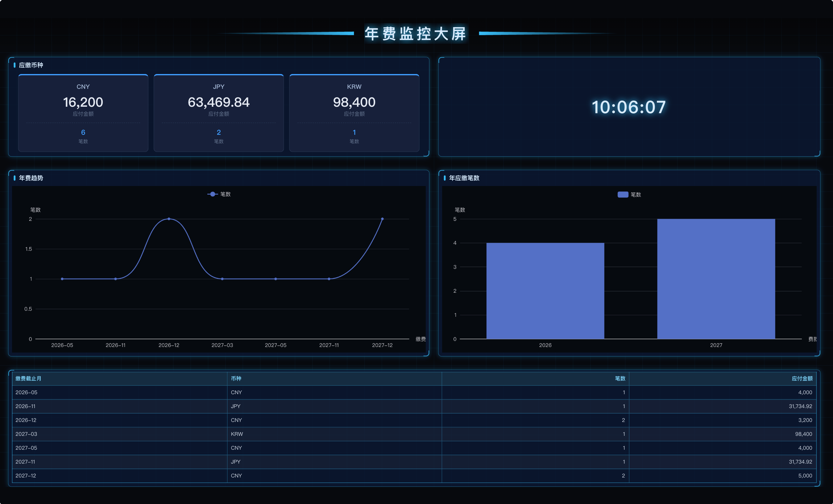Viewport: 833px width, 504px height.
Task: Select the 2026-05 data point on line
Action: 62,279
